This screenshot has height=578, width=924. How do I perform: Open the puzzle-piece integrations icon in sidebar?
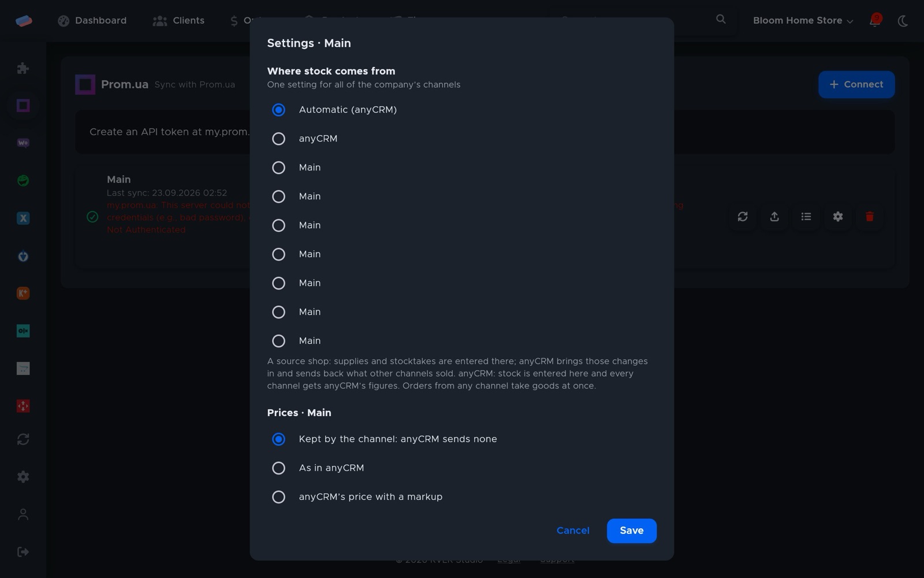pyautogui.click(x=23, y=68)
